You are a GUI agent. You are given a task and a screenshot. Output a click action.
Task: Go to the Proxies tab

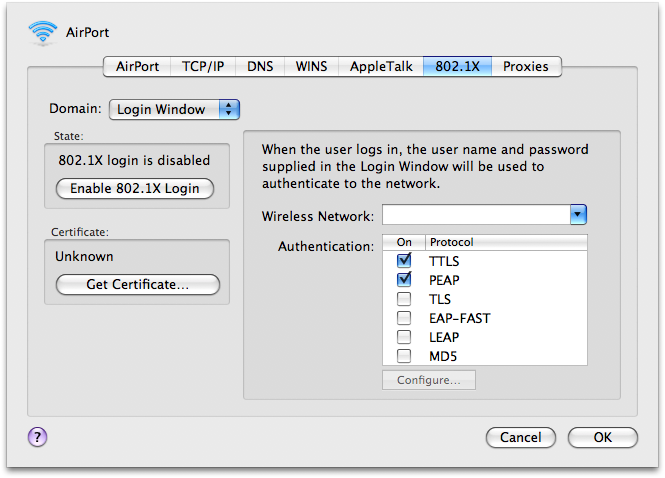tap(526, 67)
